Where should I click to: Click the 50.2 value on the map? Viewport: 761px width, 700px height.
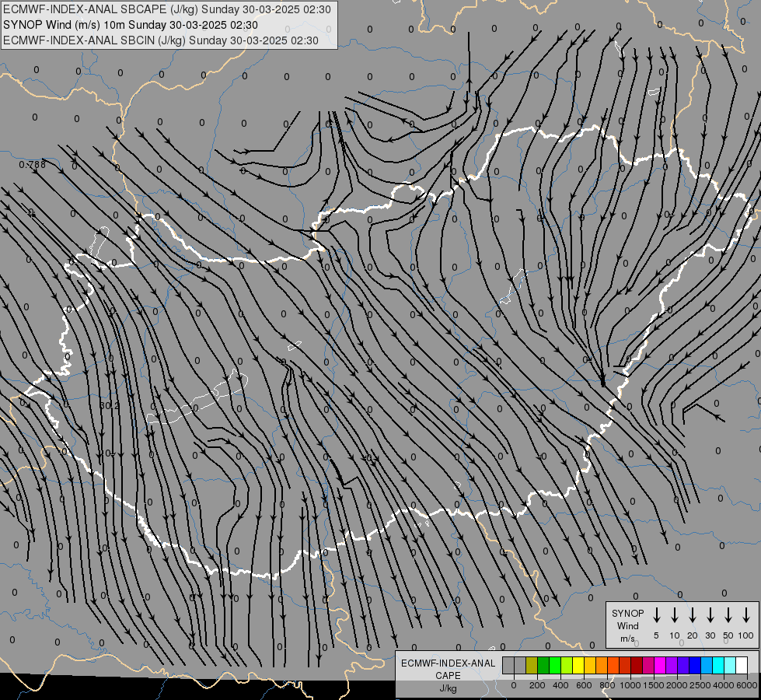109,406
